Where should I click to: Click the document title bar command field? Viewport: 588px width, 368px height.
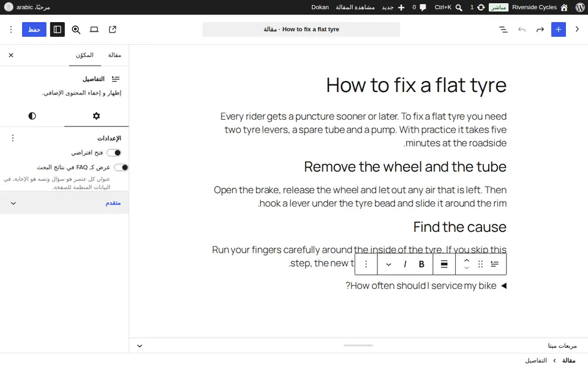pyautogui.click(x=301, y=29)
